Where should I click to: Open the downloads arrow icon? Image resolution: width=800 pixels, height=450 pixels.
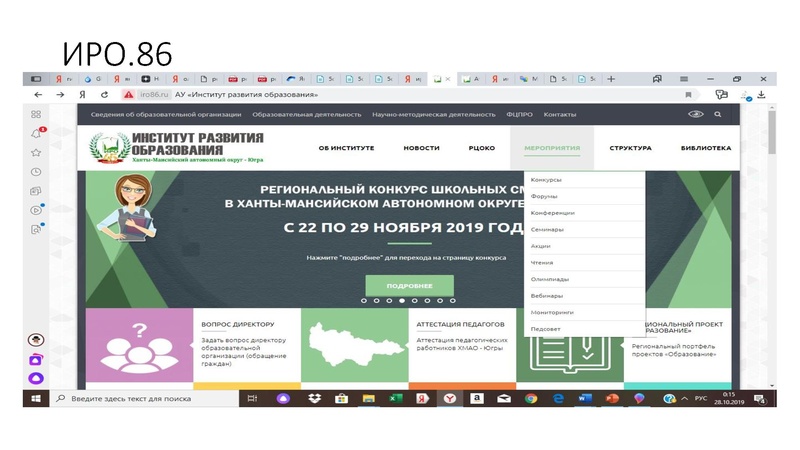coord(762,94)
